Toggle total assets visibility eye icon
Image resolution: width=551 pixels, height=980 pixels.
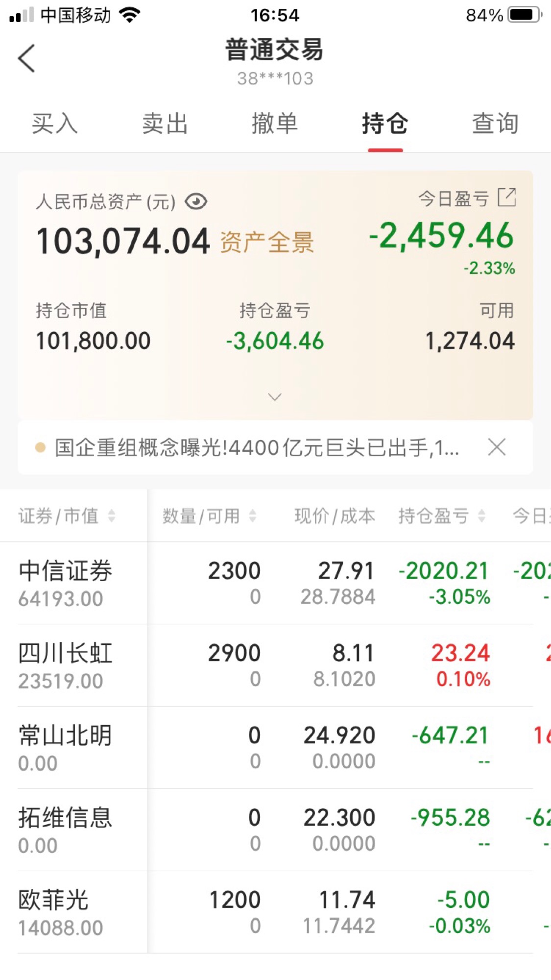(x=196, y=201)
